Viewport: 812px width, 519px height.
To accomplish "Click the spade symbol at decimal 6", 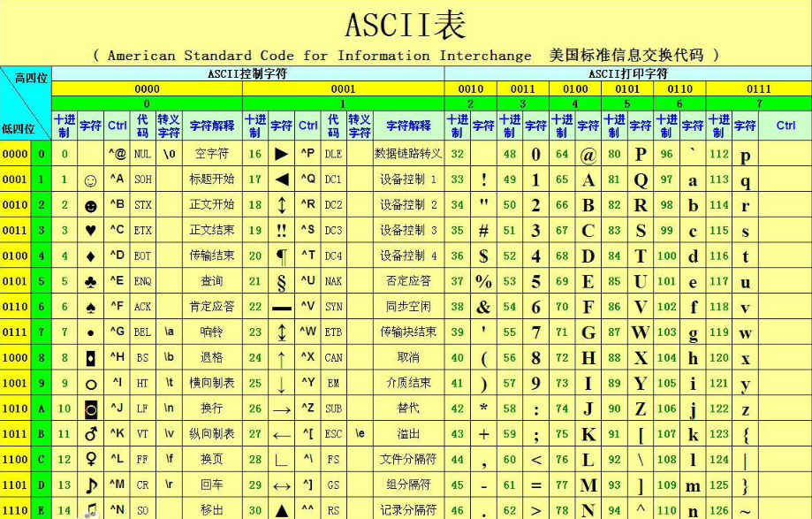I will point(89,308).
